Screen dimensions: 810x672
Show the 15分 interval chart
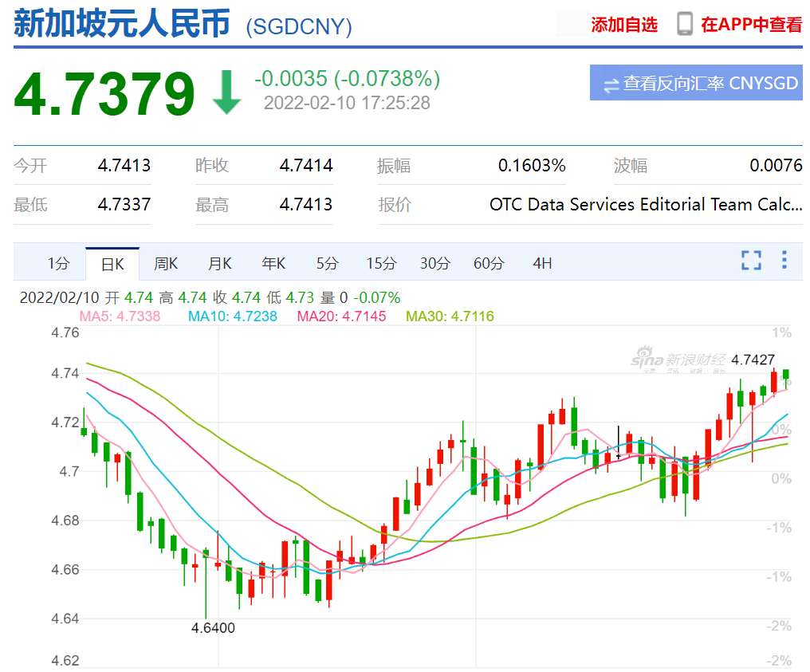tap(381, 263)
